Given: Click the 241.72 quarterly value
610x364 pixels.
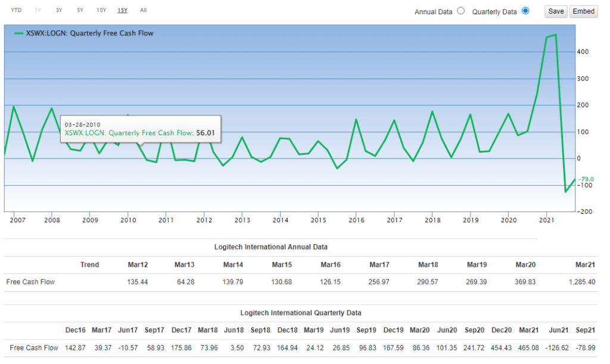Looking at the screenshot, I should 474,348.
